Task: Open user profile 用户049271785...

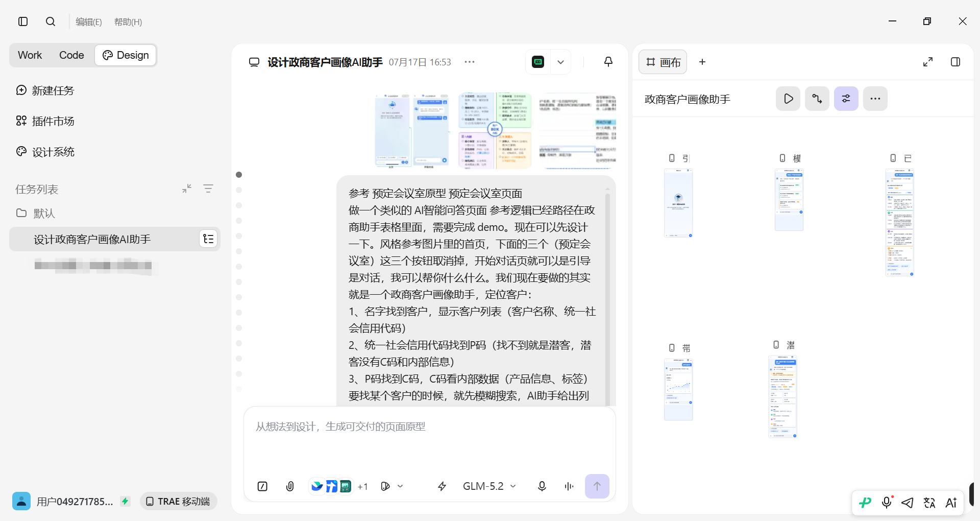Action: 62,501
